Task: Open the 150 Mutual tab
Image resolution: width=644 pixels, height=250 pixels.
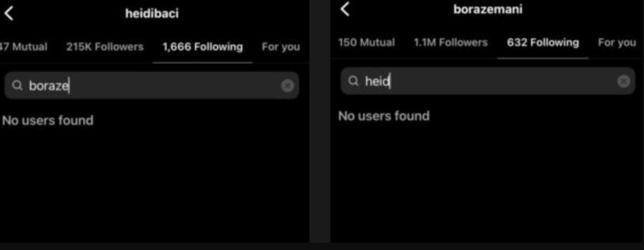Action: click(367, 42)
